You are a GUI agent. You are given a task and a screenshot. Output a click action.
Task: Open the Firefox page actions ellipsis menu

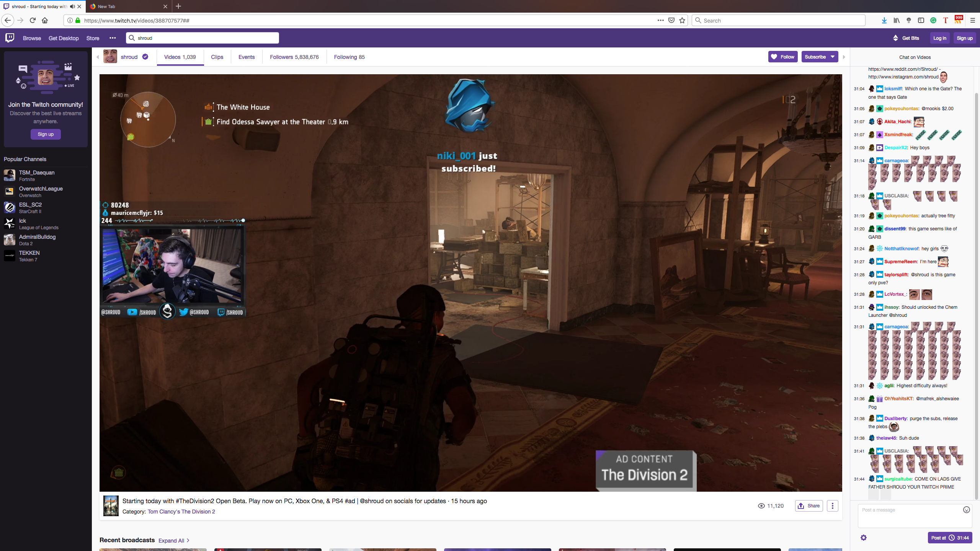tap(660, 20)
